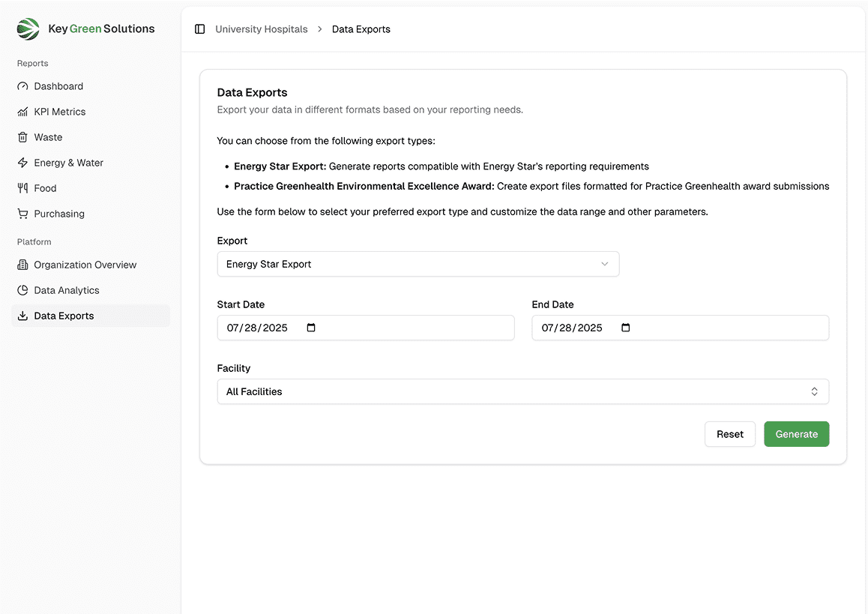Click the Purchasing shopping cart icon
Screen dimensions: 868x614
point(22,214)
